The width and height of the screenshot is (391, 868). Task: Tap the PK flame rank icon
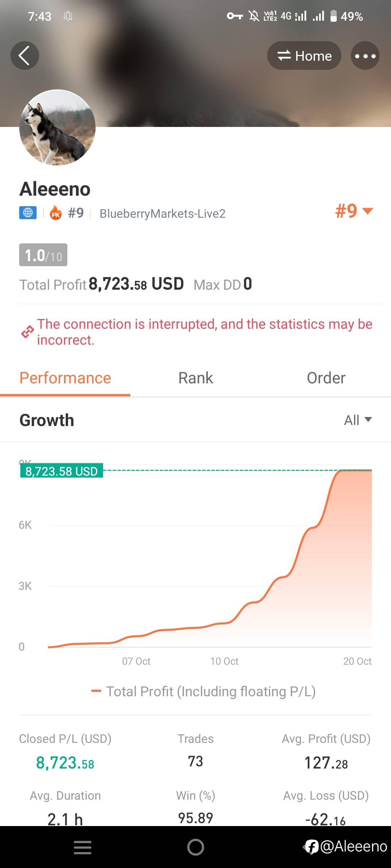click(56, 213)
